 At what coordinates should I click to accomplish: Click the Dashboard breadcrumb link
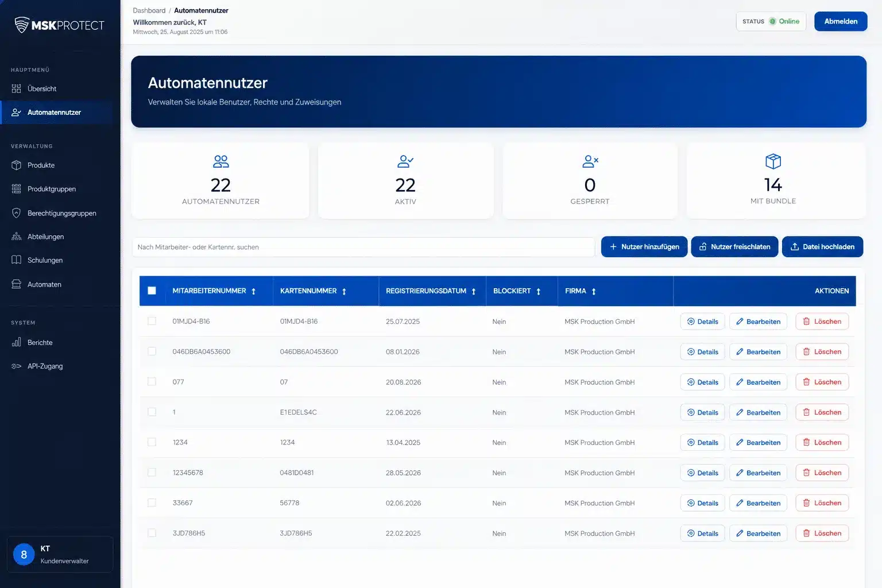click(149, 10)
